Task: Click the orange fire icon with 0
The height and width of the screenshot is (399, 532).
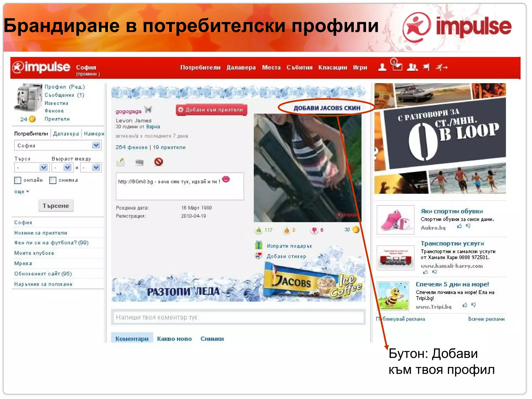Action: [x=287, y=230]
